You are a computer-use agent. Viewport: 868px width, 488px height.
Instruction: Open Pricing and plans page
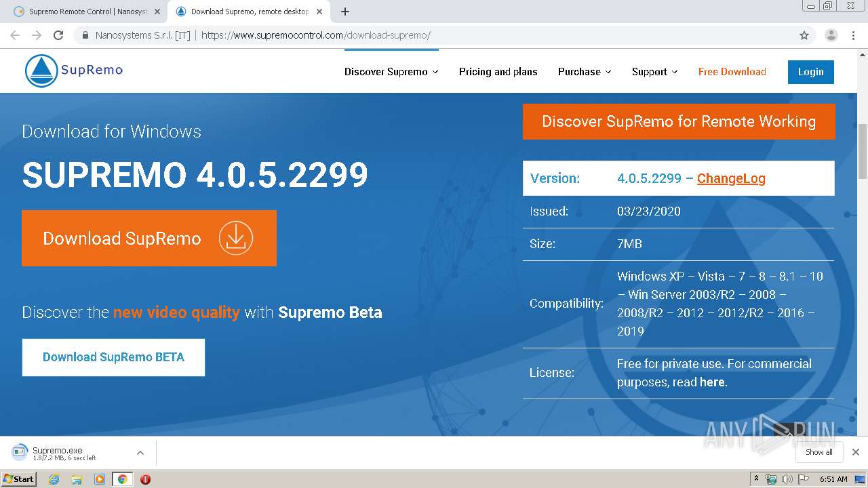tap(498, 72)
